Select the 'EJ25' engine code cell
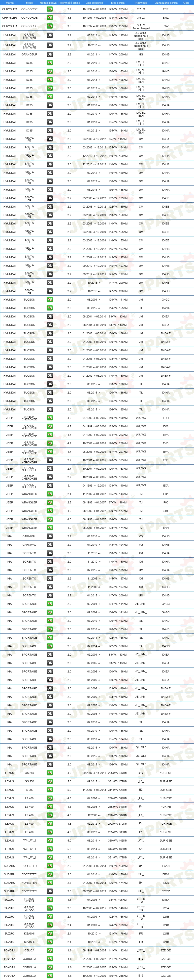The height and width of the screenshot is (980, 194). pos(165,883)
